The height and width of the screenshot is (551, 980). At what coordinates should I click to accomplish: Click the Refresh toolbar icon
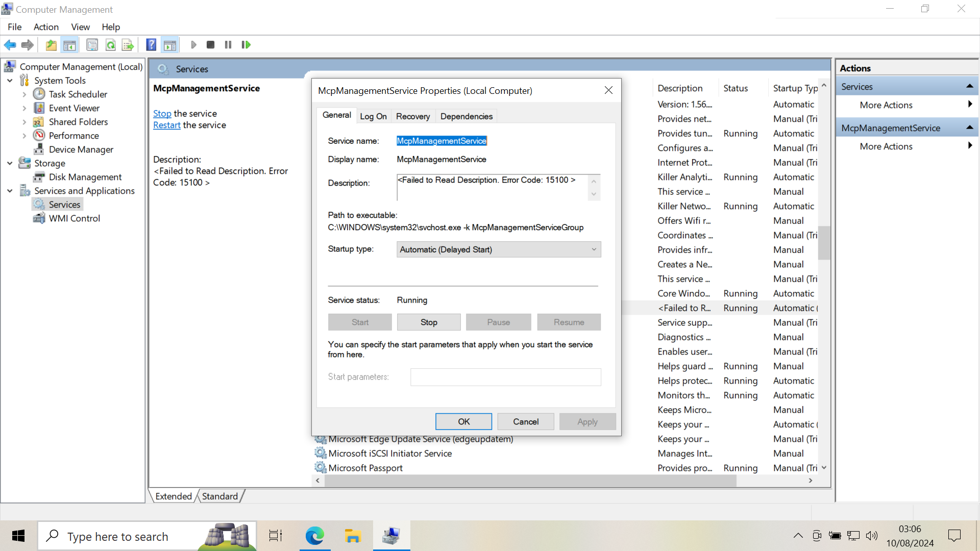coord(110,45)
